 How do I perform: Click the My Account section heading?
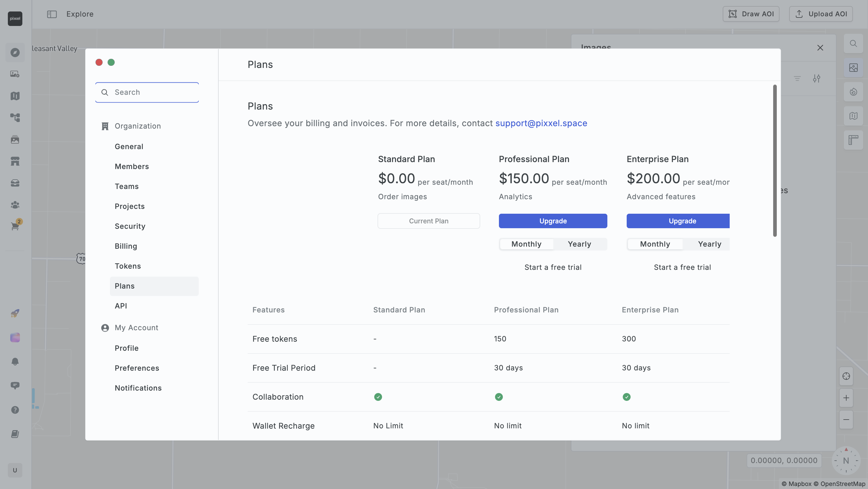pyautogui.click(x=136, y=328)
